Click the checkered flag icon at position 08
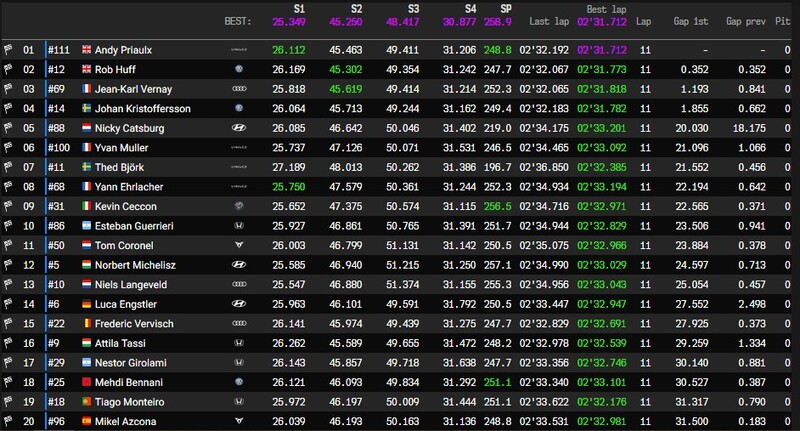800x431 pixels. 8,187
